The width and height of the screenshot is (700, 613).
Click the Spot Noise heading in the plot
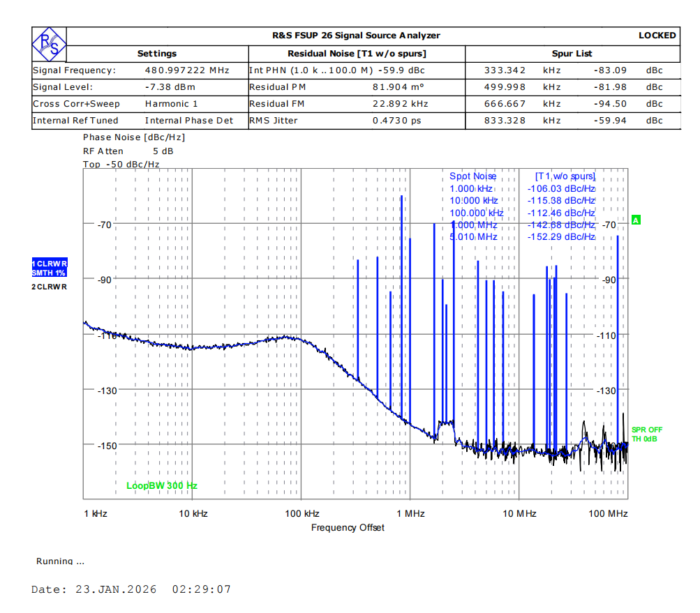point(472,176)
